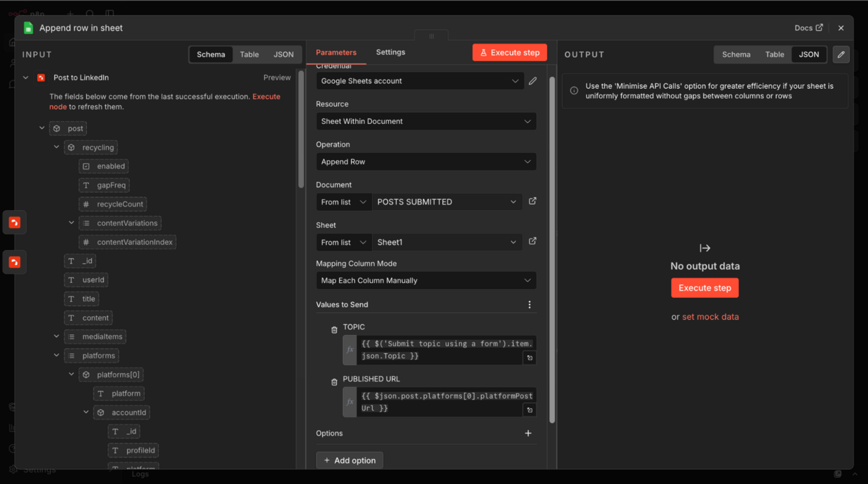This screenshot has height=484, width=868.
Task: Click Execute step button in output panel
Action: tap(705, 288)
